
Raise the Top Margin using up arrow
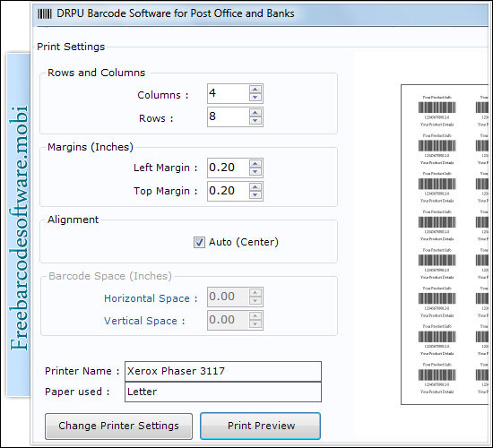tap(255, 186)
